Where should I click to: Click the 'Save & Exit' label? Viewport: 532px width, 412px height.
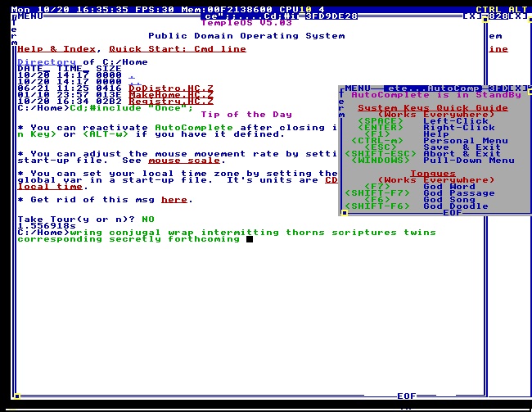[x=462, y=147]
